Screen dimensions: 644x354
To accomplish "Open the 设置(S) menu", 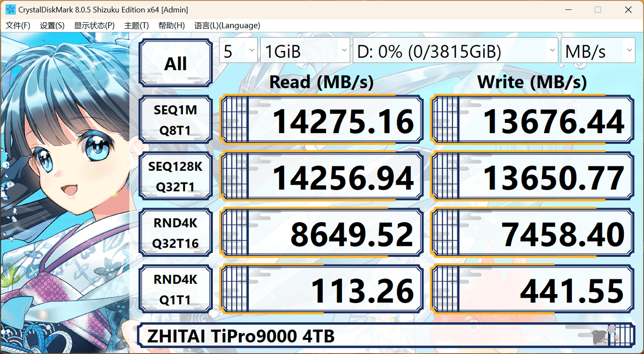I will tap(52, 25).
